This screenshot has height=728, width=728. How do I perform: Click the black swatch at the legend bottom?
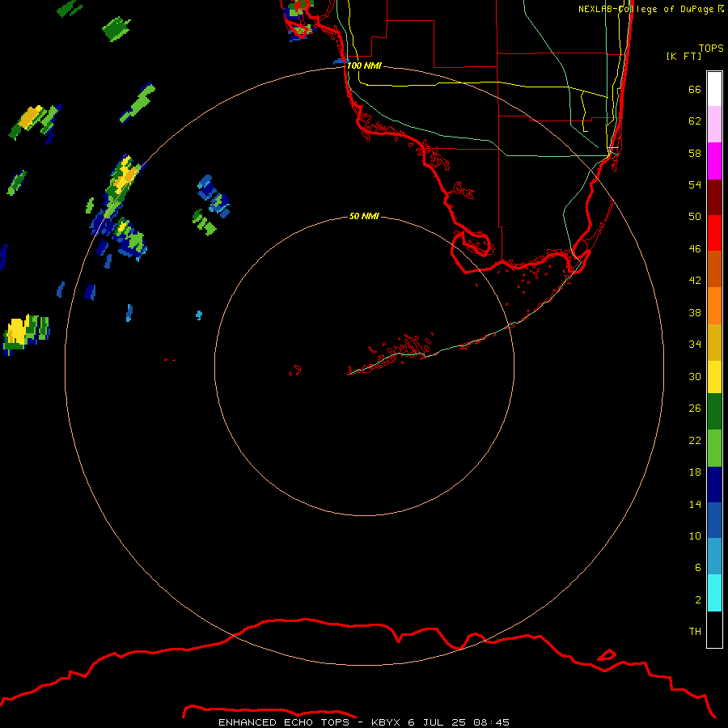[x=714, y=629]
